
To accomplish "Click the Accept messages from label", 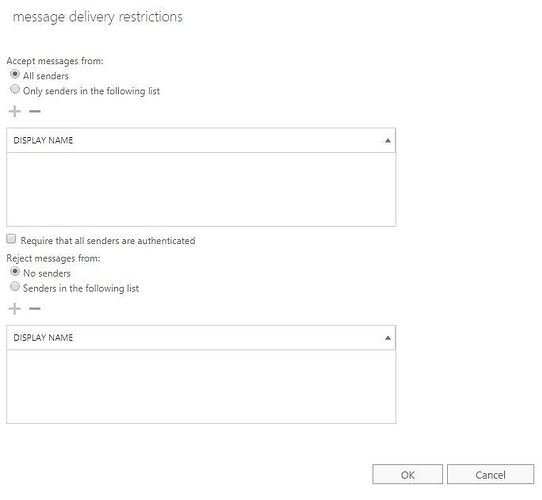I will coord(55,61).
